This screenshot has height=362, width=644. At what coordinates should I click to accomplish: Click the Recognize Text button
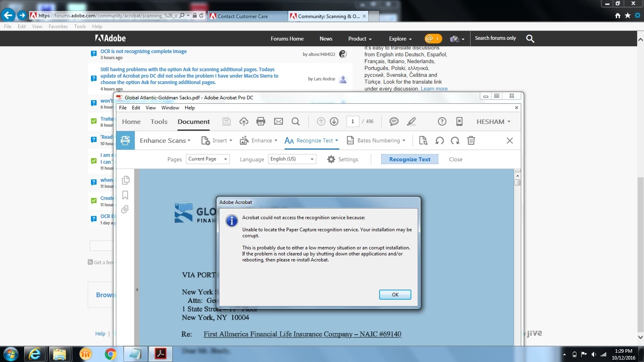410,159
